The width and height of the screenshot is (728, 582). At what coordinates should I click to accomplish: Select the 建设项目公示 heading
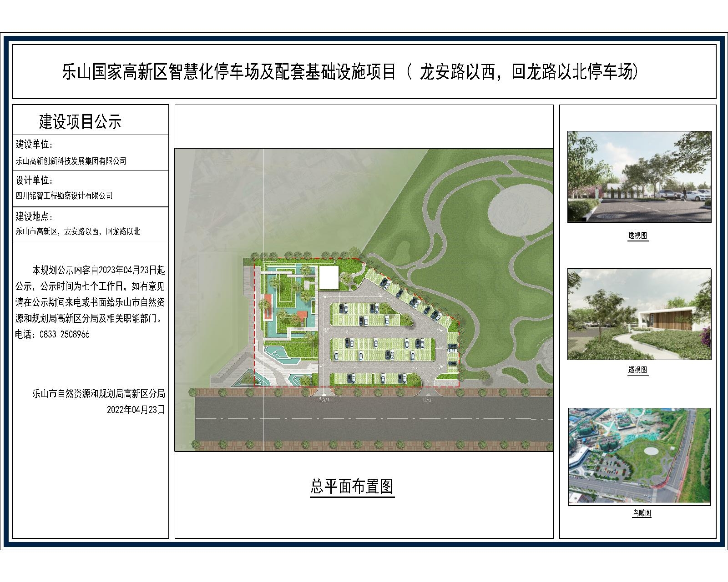pos(80,121)
